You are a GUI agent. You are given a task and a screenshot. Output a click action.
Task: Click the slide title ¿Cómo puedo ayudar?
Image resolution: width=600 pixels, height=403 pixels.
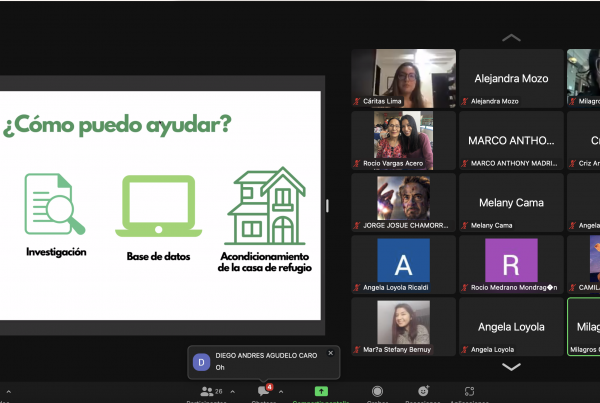117,125
